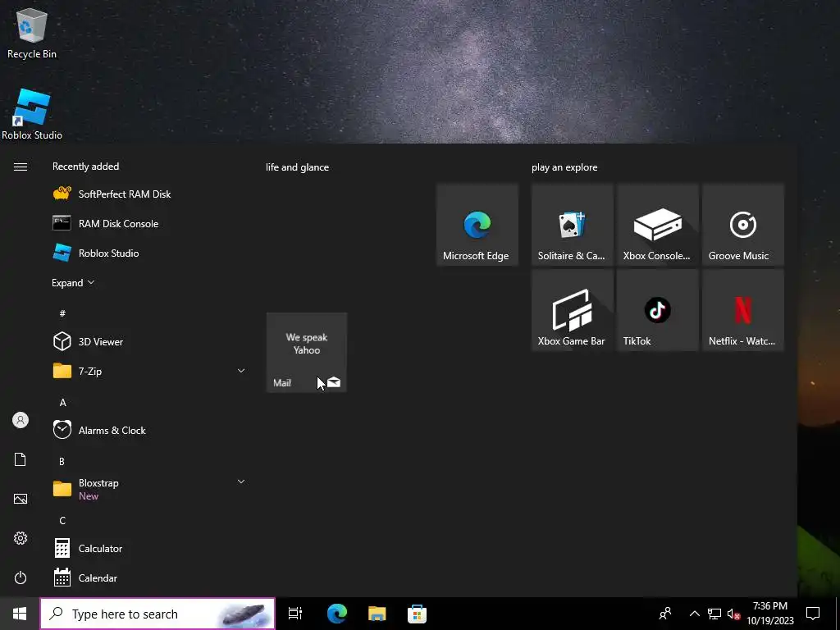The height and width of the screenshot is (630, 840).
Task: Show hidden system tray icons
Action: pos(694,614)
